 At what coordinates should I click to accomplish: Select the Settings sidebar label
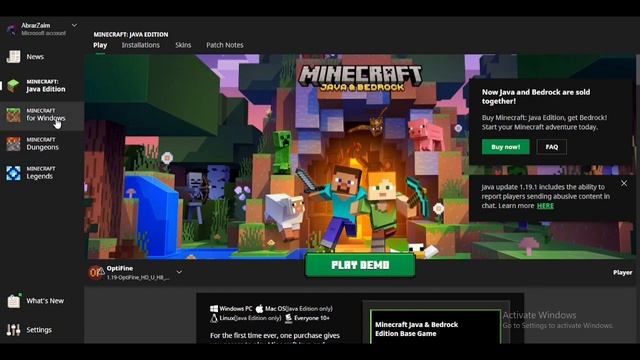click(x=39, y=330)
